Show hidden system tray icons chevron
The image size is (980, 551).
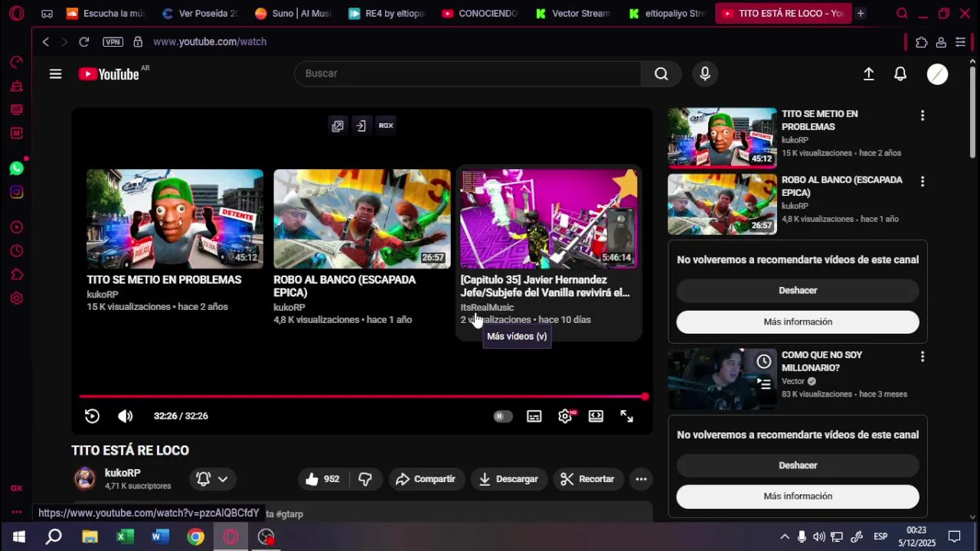[785, 536]
